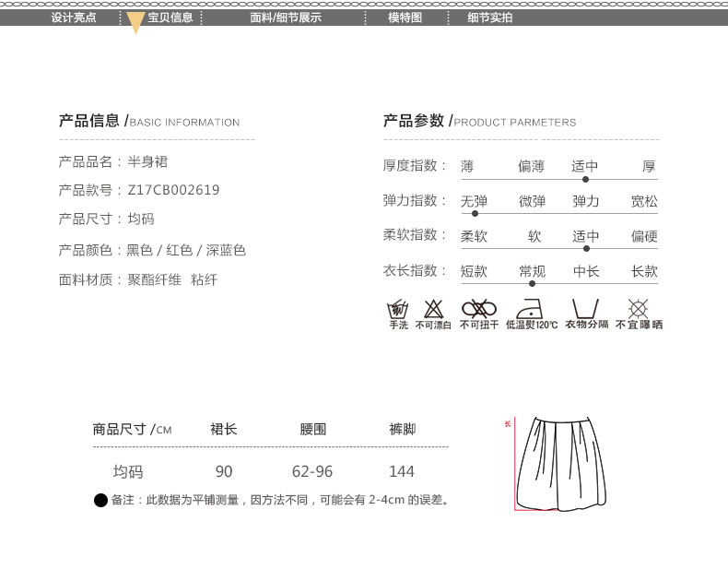Click the 柔软指数 slider dot at 适中
728x581 pixels.
pyautogui.click(x=586, y=249)
